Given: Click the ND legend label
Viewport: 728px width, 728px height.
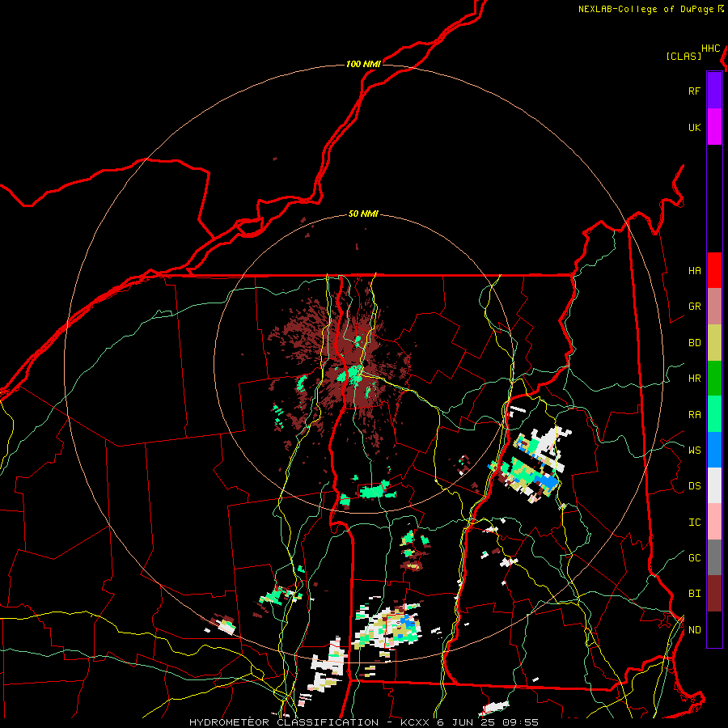Looking at the screenshot, I should [x=694, y=630].
